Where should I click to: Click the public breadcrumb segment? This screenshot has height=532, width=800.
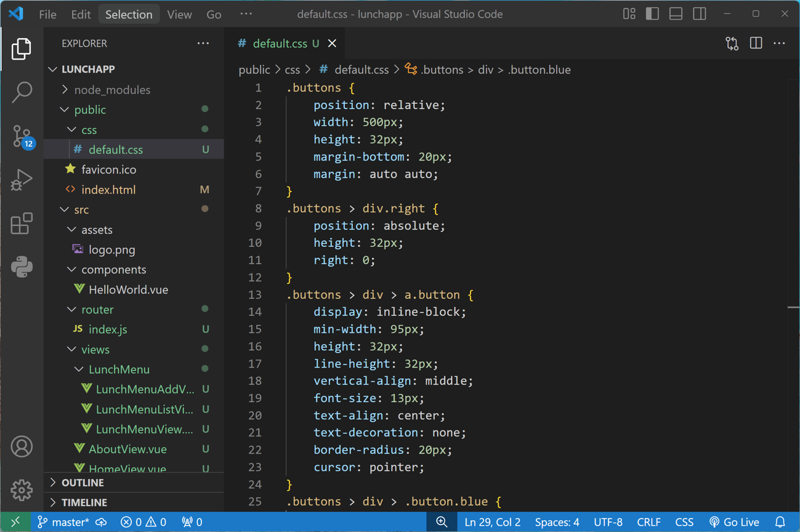pyautogui.click(x=254, y=70)
